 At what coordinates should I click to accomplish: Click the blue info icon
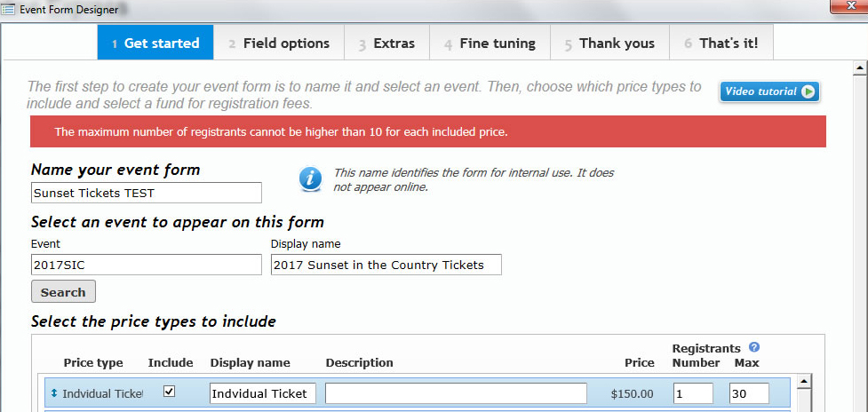pos(311,179)
